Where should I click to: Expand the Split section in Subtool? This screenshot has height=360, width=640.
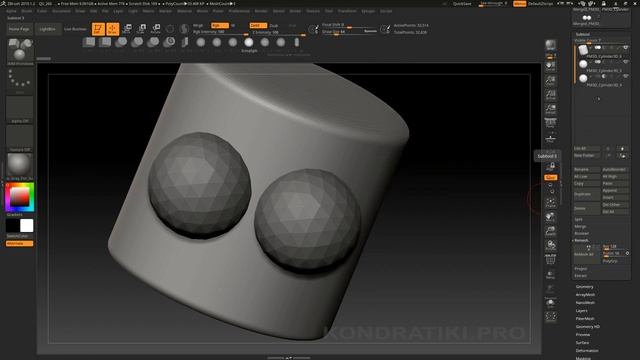pos(578,219)
